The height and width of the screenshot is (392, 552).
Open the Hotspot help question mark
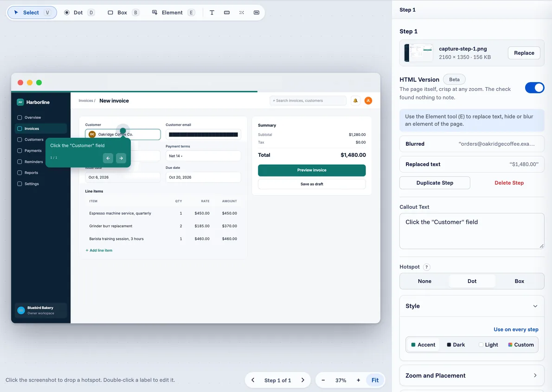[427, 267]
